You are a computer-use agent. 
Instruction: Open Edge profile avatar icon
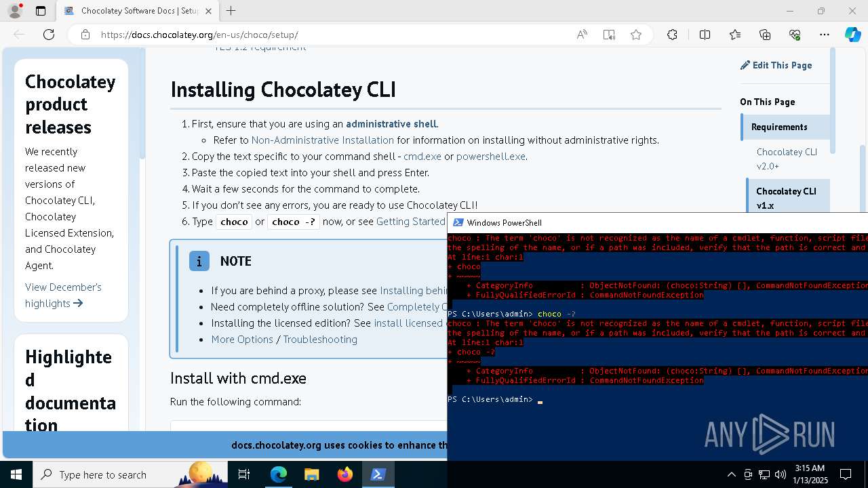coord(15,11)
